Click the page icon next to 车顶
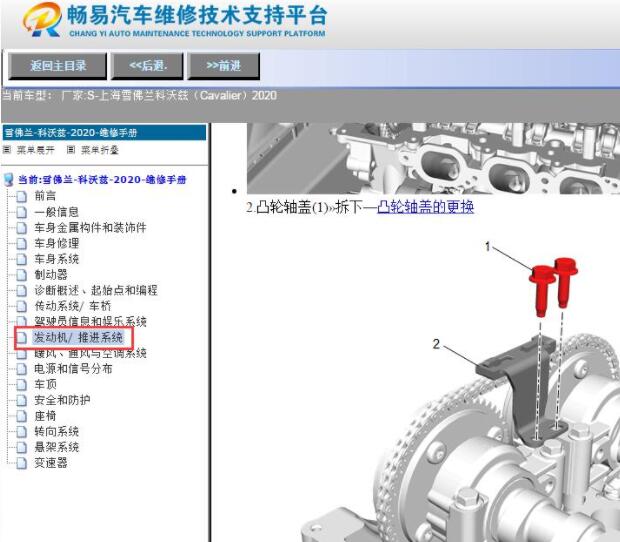620x542 pixels. tap(21, 385)
